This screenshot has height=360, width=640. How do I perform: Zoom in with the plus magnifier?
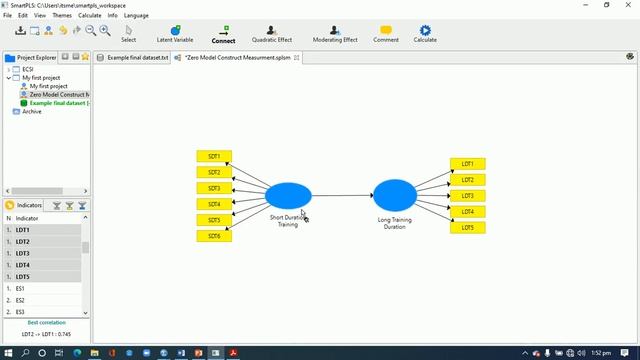[105, 31]
